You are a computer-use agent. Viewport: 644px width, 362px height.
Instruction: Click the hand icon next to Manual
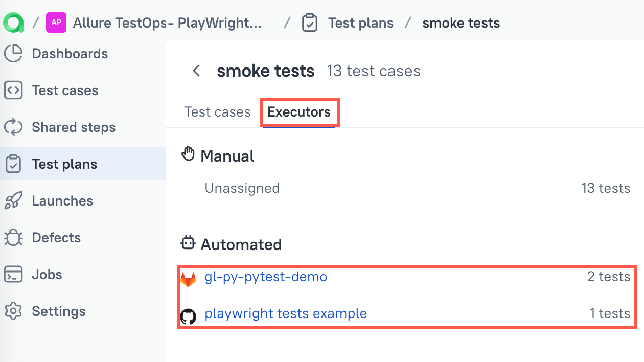188,153
